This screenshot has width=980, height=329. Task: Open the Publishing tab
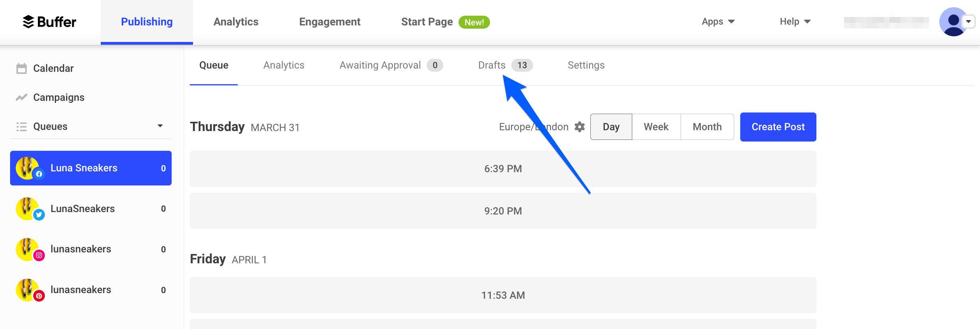(x=147, y=22)
